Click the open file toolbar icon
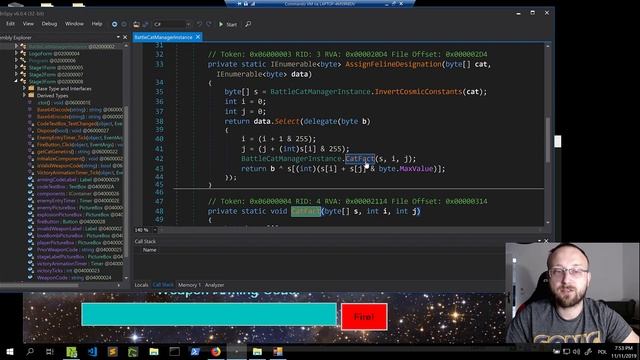640x360 pixels. [136, 24]
